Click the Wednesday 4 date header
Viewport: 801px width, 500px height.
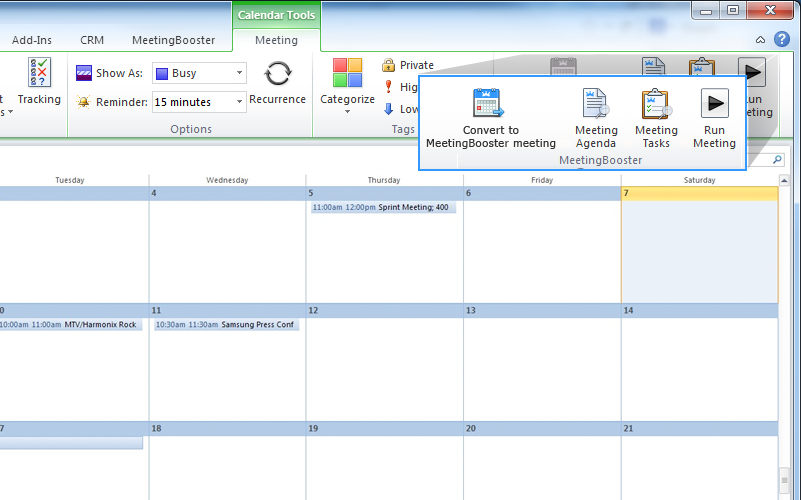pos(227,193)
